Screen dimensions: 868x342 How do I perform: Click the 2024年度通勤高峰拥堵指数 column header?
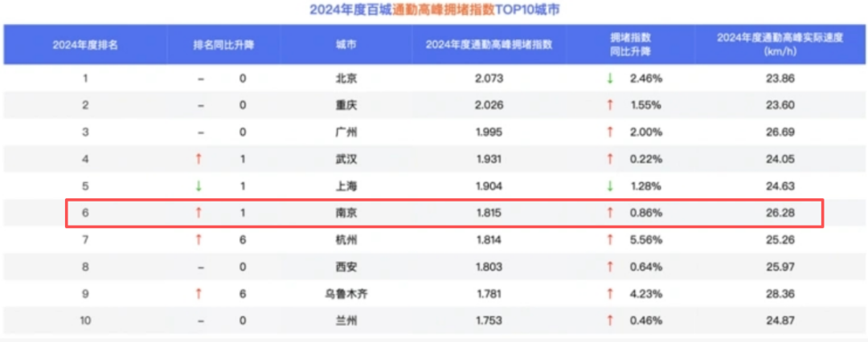tap(489, 45)
